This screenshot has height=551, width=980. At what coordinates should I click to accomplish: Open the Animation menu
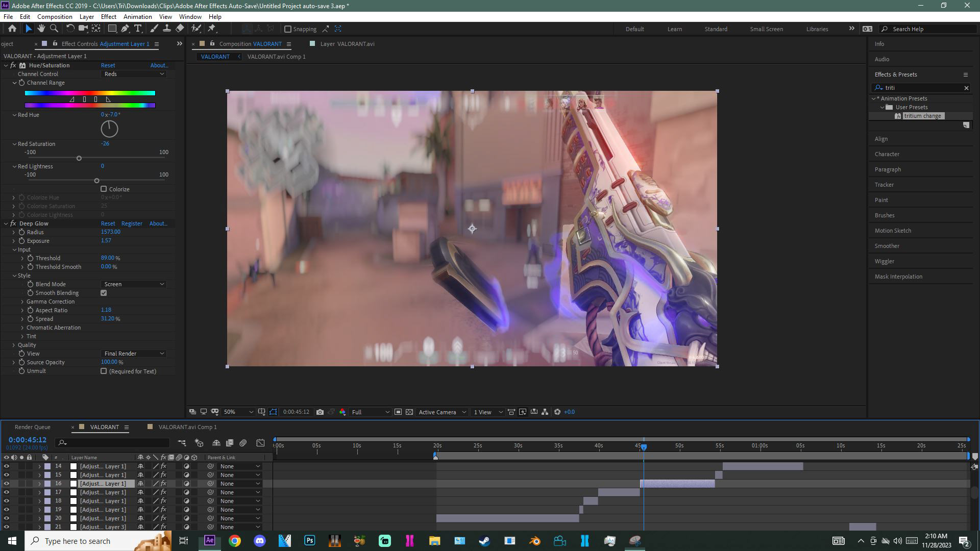pyautogui.click(x=137, y=17)
